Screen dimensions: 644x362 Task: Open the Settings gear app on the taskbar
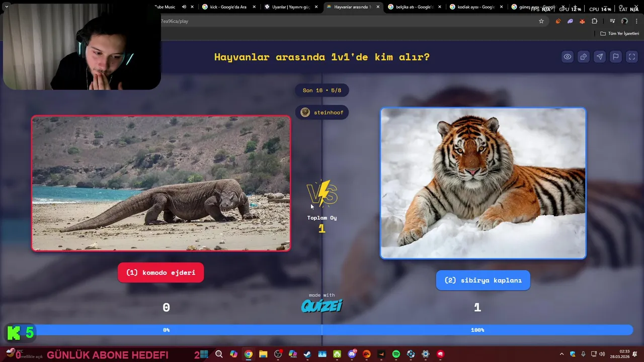426,354
